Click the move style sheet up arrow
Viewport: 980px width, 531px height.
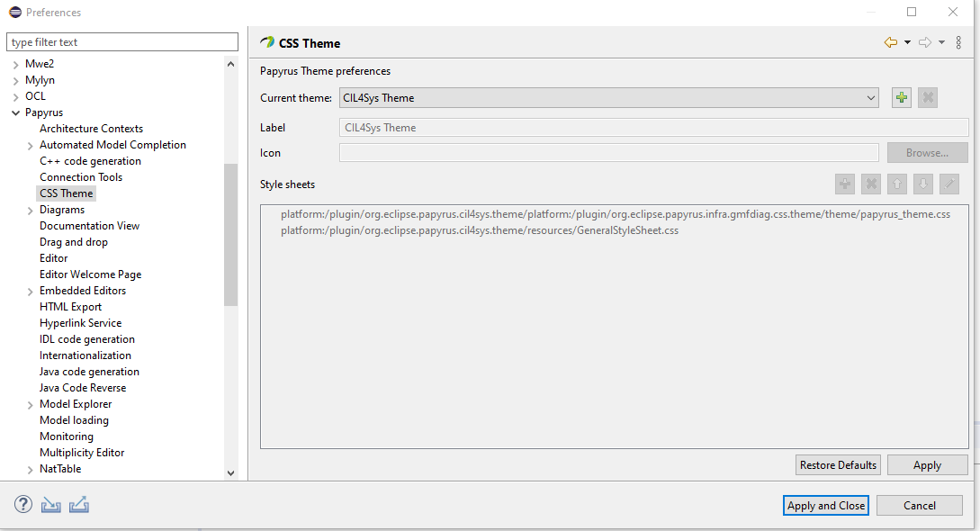click(897, 184)
